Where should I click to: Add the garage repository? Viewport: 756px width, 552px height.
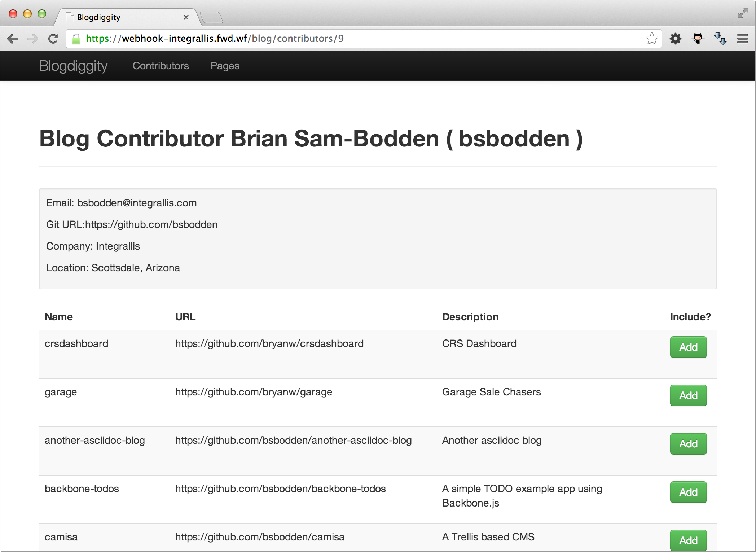pos(688,395)
